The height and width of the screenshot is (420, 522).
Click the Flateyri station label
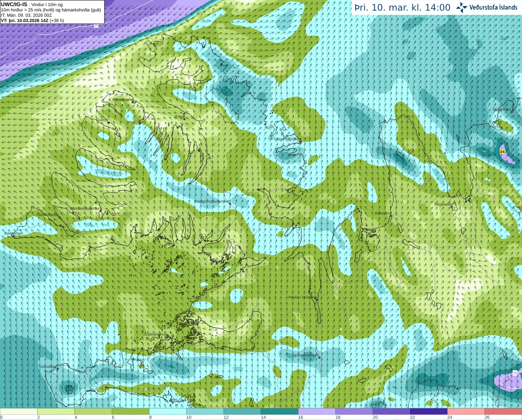[x=102, y=120]
